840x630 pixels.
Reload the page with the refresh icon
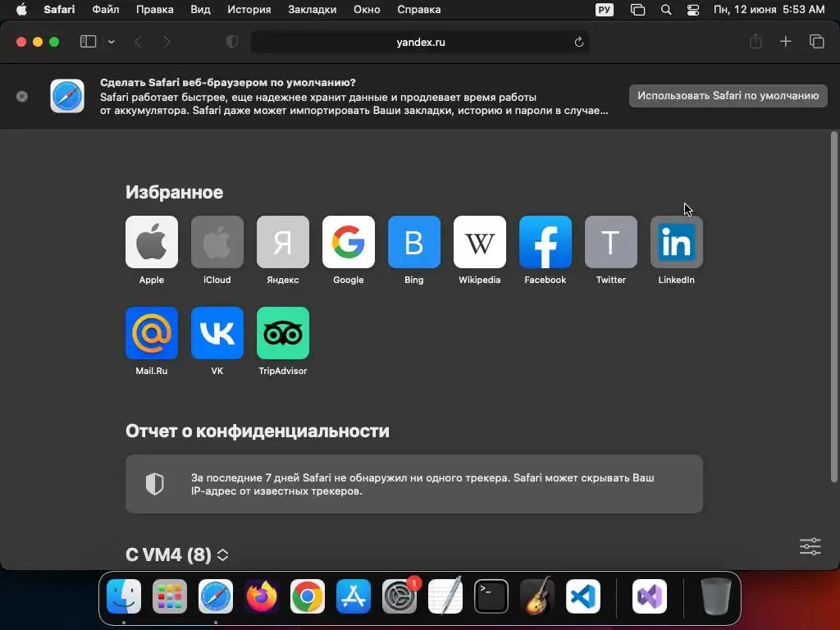coord(578,42)
